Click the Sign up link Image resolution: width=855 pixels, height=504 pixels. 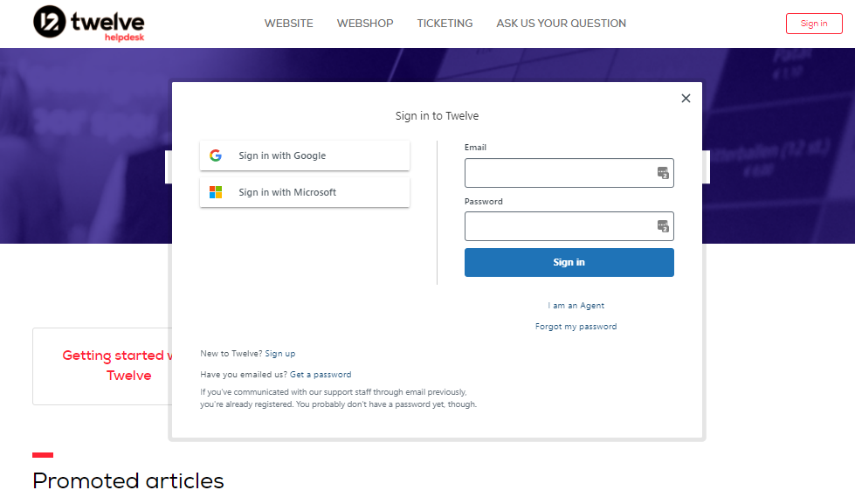pyautogui.click(x=279, y=354)
